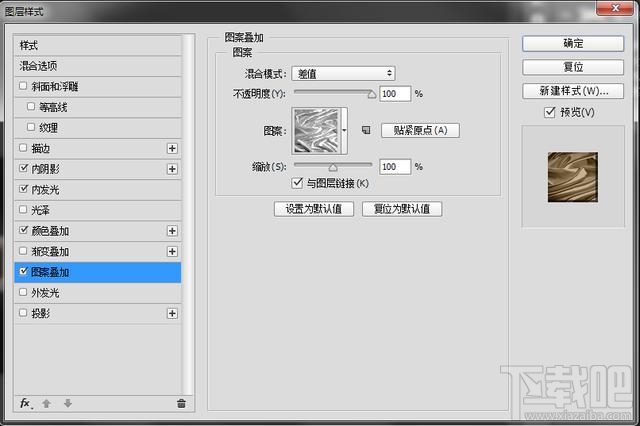The width and height of the screenshot is (640, 426).
Task: Click the style preview thumbnail
Action: pos(573,177)
